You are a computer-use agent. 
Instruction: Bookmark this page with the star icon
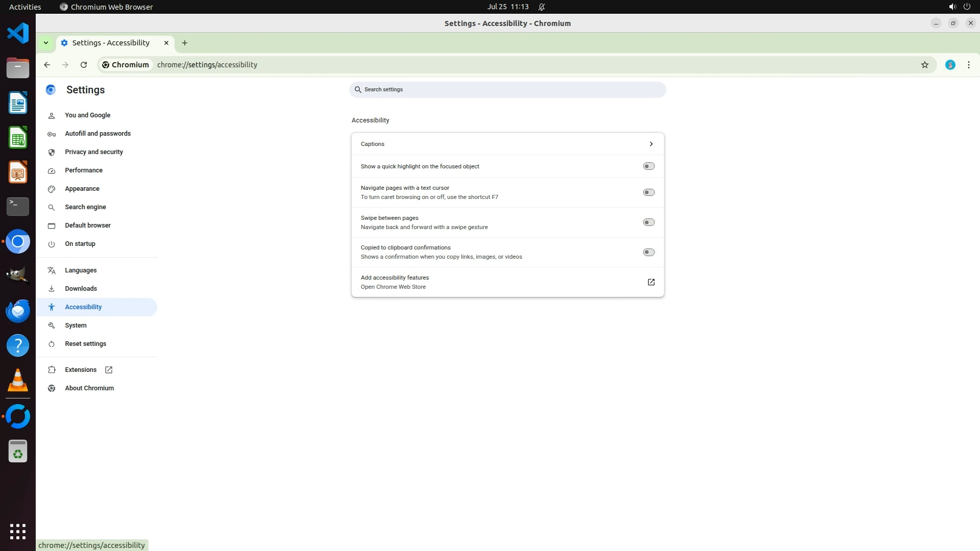click(x=924, y=65)
